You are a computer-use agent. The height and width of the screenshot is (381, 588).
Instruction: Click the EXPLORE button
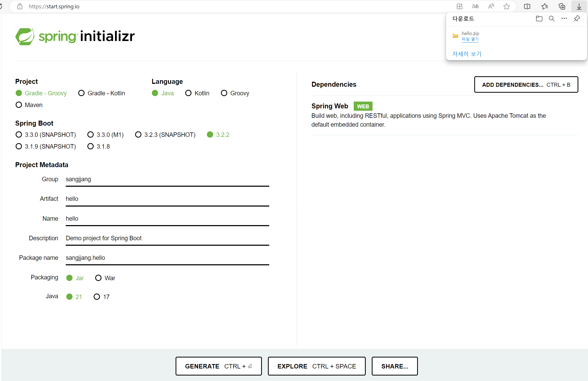(x=316, y=366)
